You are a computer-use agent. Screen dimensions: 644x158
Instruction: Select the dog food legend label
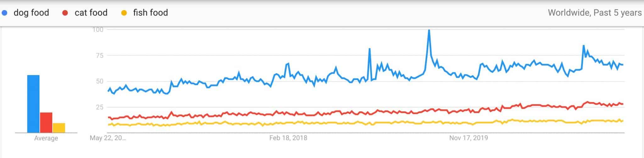tap(31, 13)
